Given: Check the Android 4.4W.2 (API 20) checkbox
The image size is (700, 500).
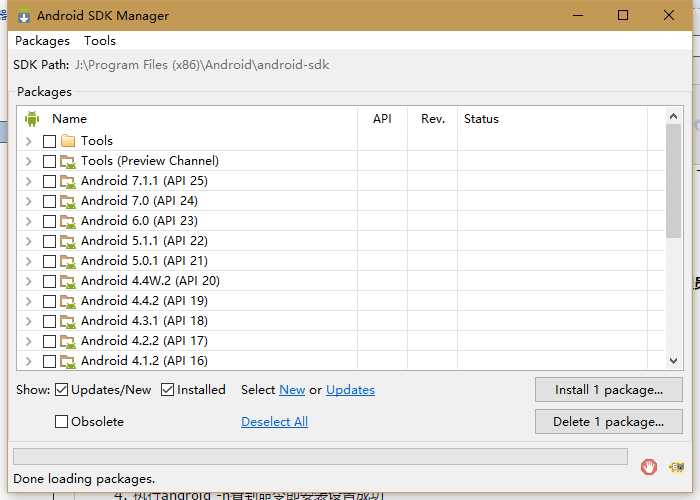Looking at the screenshot, I should [x=49, y=282].
